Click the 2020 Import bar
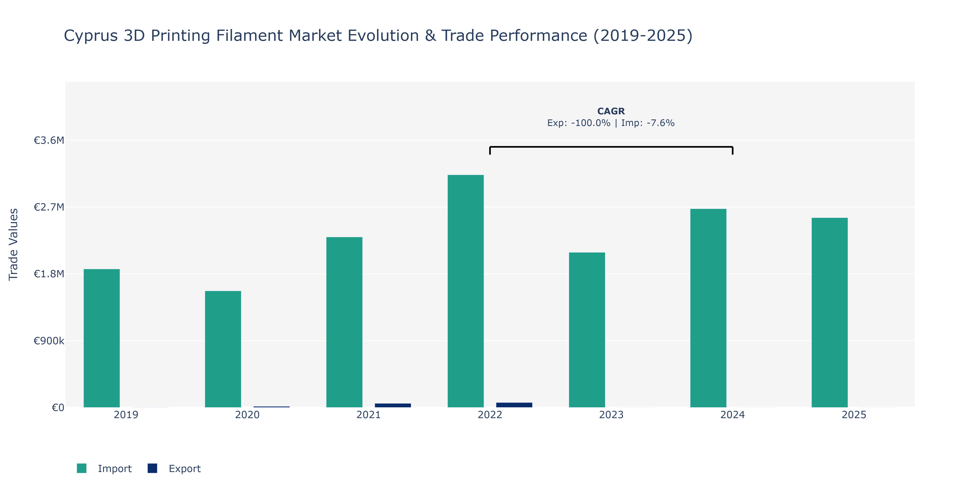The width and height of the screenshot is (980, 490). point(223,349)
